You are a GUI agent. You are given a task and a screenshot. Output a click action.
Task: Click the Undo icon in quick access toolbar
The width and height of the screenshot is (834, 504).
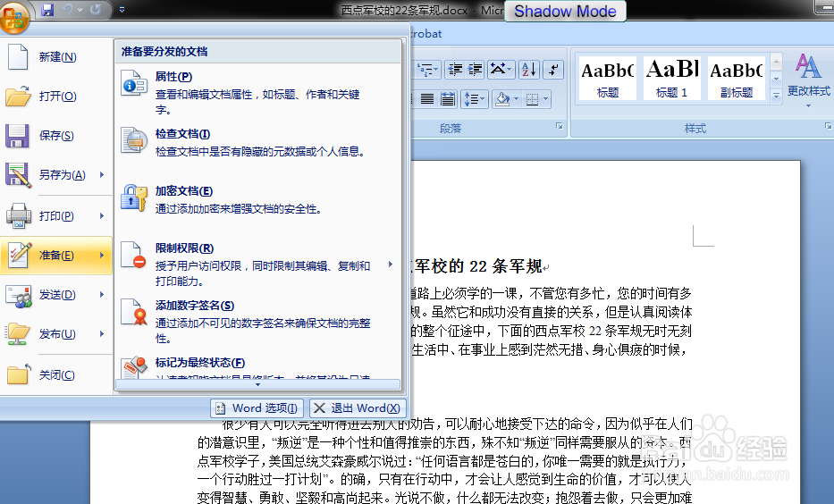[68, 10]
